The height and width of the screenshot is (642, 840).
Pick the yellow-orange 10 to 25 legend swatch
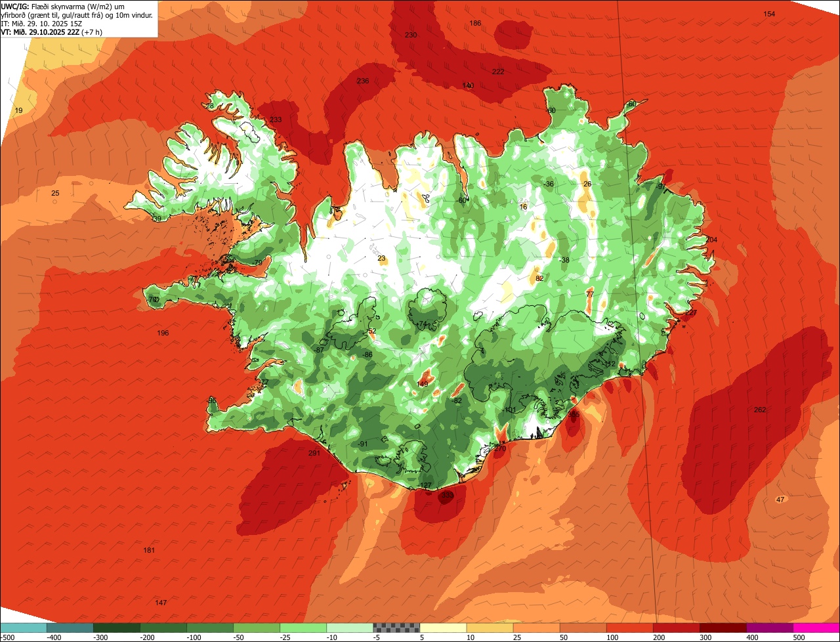click(x=490, y=628)
